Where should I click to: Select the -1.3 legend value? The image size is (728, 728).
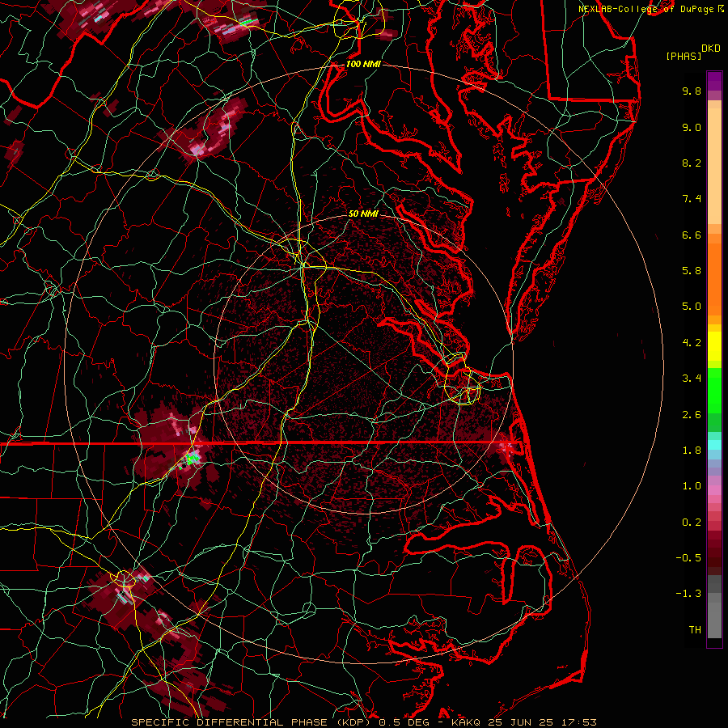[x=688, y=594]
